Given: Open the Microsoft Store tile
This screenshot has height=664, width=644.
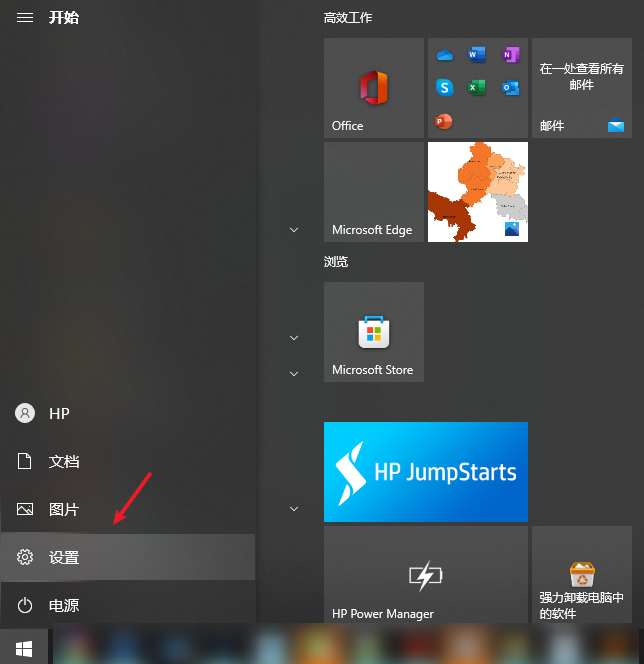Looking at the screenshot, I should click(373, 332).
